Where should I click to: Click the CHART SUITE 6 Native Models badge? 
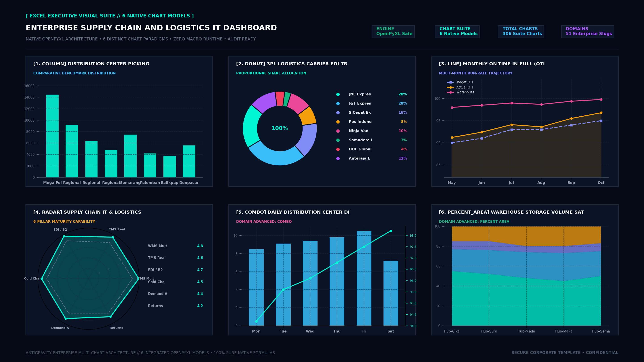pos(457,32)
